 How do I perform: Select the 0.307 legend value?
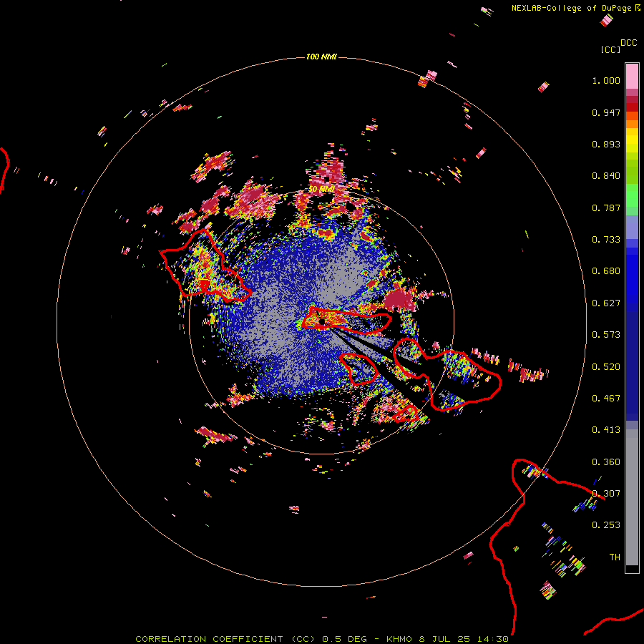(606, 494)
